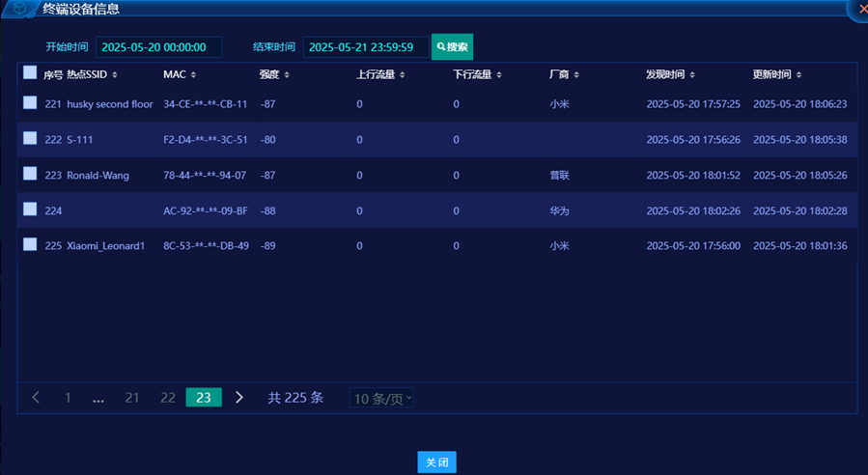Click discovery time 2025-05-20 17:57:25
This screenshot has width=868, height=475.
point(693,104)
